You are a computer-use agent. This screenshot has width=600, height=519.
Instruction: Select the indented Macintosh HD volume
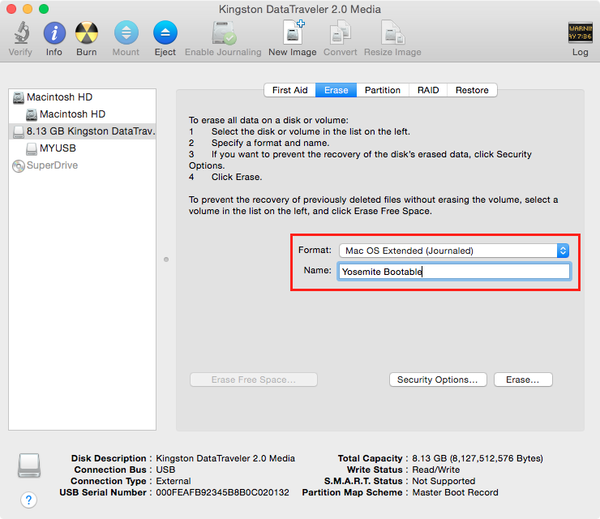click(x=82, y=114)
